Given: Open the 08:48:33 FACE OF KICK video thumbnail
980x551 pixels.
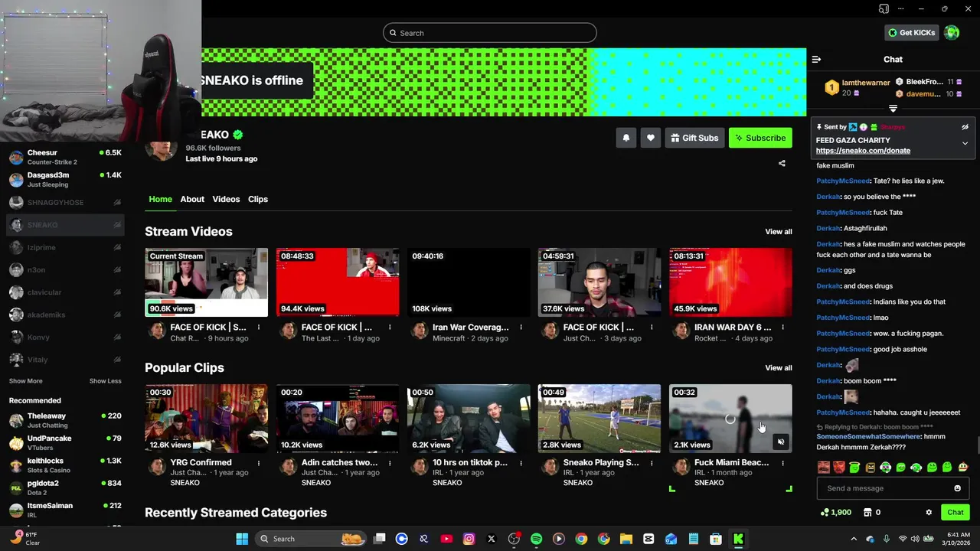Looking at the screenshot, I should tap(338, 282).
